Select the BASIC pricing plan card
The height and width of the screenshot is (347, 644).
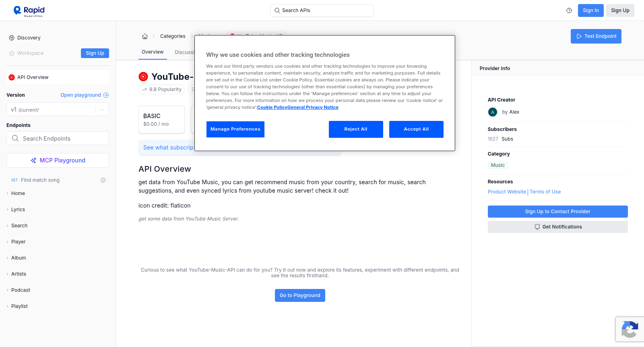pos(161,120)
